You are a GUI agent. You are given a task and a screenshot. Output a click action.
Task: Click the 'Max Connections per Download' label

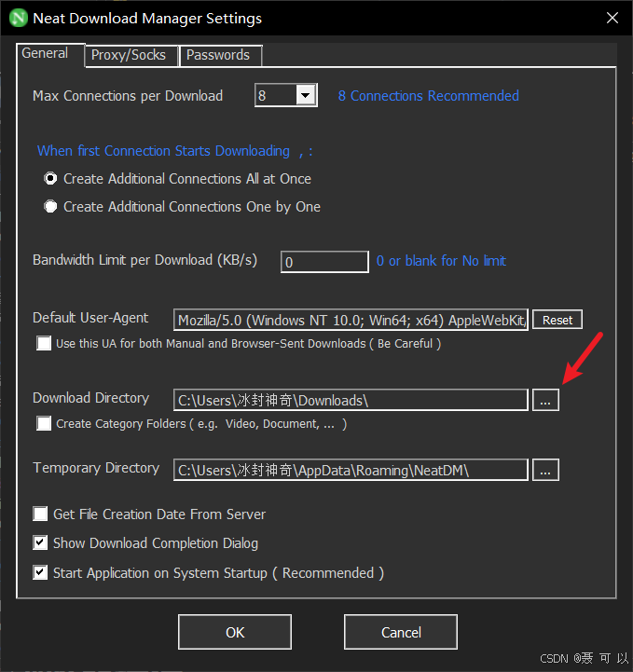click(128, 96)
